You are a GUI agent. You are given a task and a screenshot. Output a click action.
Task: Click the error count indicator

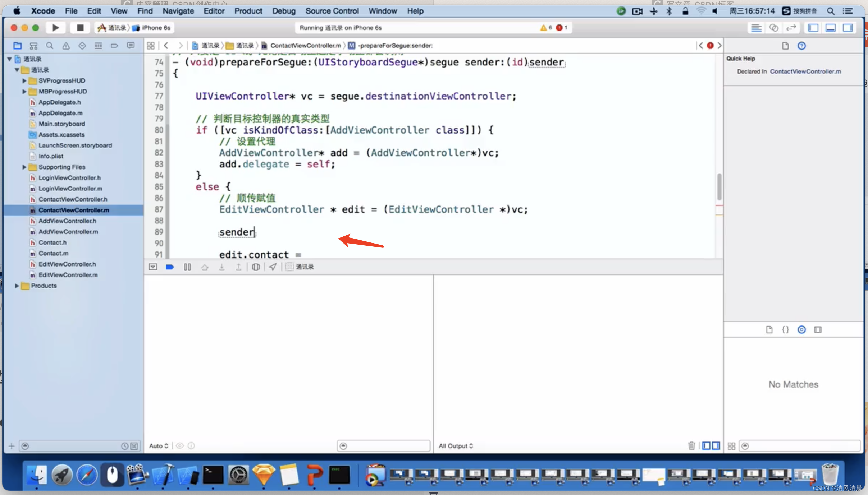(562, 28)
